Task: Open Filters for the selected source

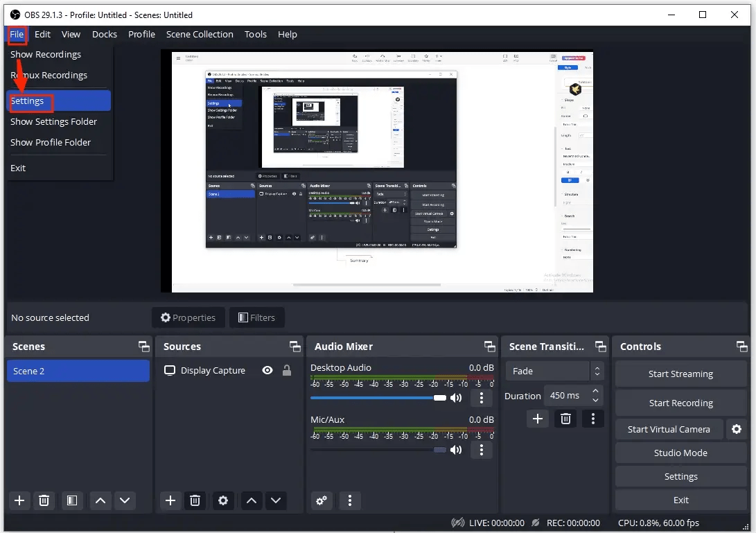Action: pyautogui.click(x=256, y=317)
